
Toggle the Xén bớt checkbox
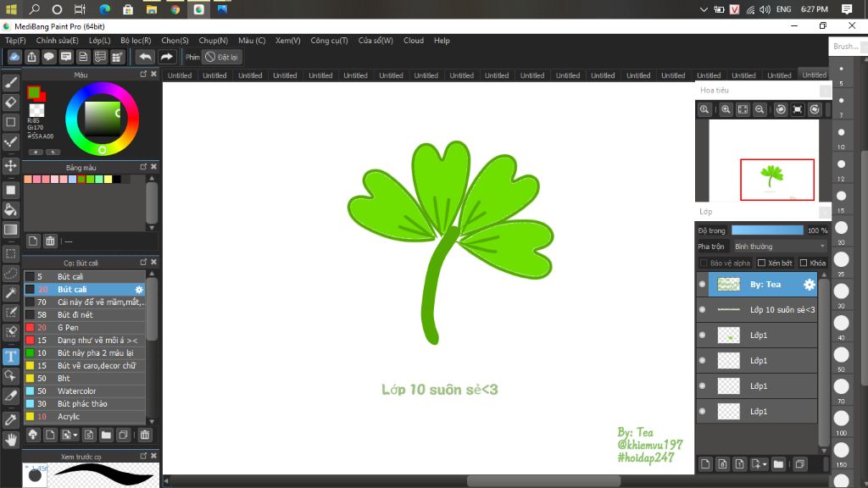[x=761, y=263]
